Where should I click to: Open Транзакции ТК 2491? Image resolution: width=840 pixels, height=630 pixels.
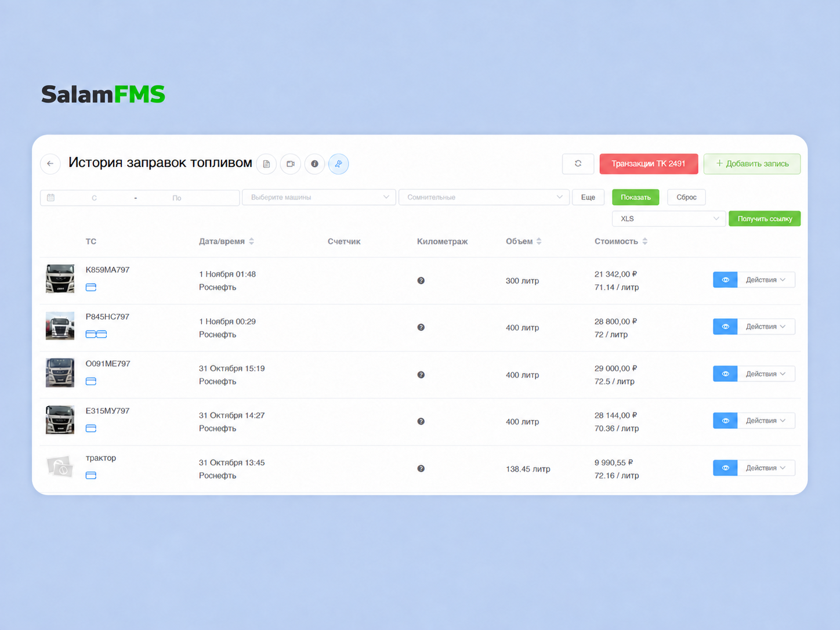(649, 164)
